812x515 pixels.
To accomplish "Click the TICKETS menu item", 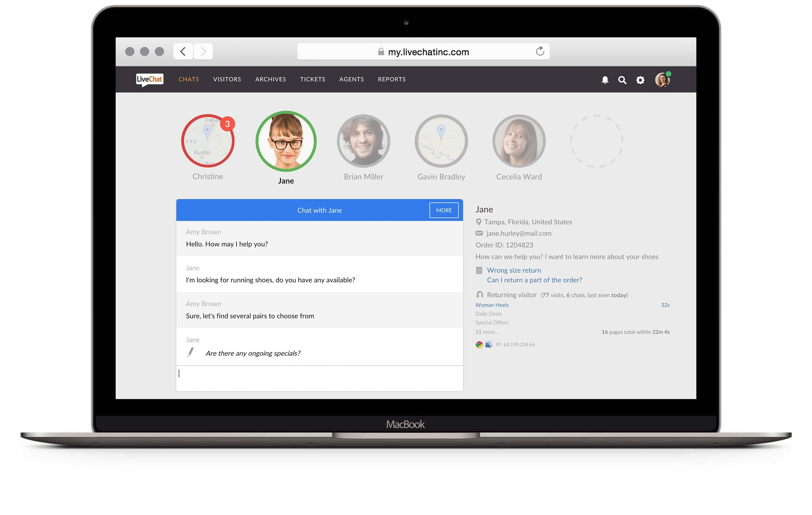I will (x=313, y=79).
